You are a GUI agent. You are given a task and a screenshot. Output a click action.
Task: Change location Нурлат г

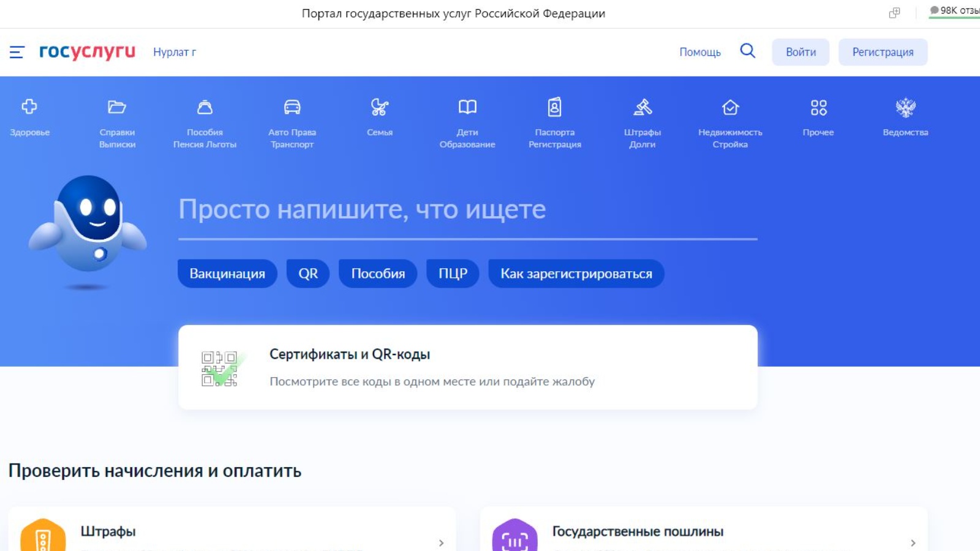coord(175,52)
